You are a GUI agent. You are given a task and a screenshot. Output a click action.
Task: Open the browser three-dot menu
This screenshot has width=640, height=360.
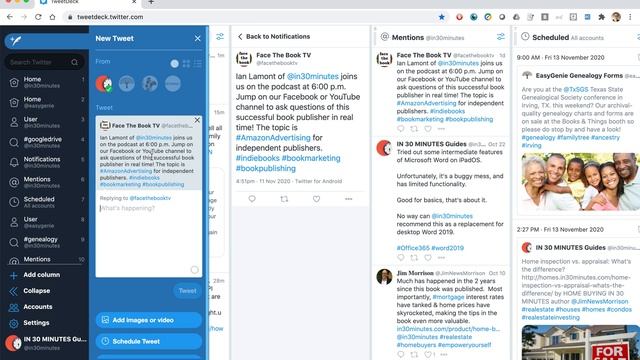pos(631,17)
